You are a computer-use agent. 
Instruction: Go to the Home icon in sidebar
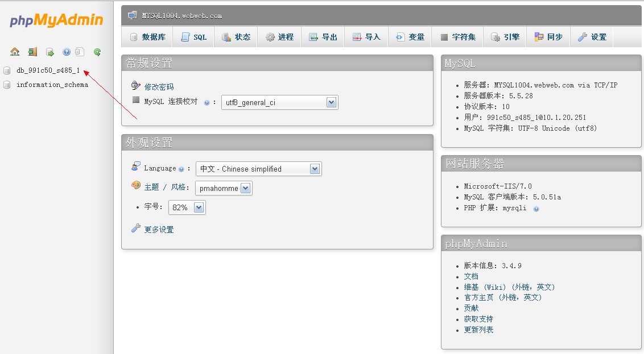click(x=15, y=52)
